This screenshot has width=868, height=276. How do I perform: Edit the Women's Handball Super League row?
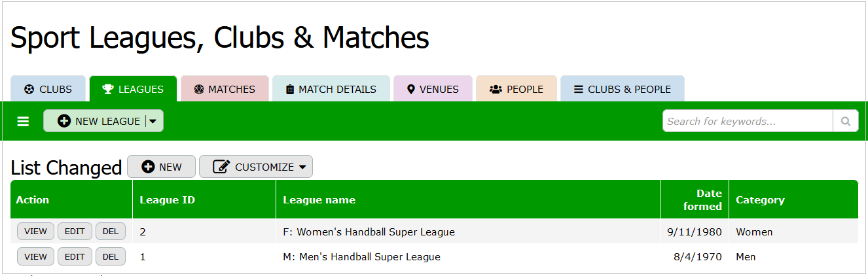click(75, 232)
